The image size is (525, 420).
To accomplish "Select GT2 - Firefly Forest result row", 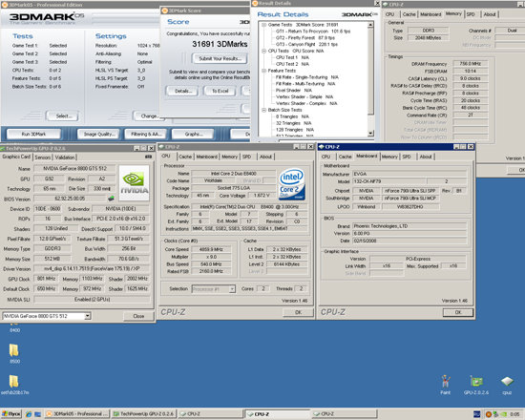I will [x=305, y=38].
